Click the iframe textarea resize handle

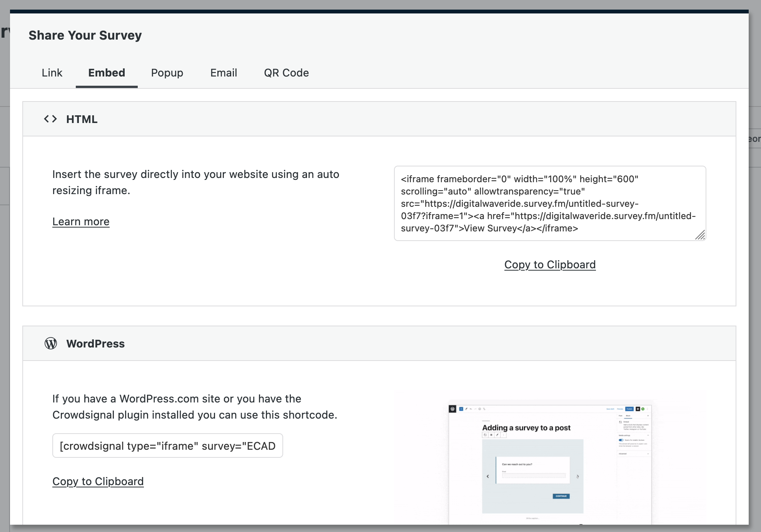[700, 235]
